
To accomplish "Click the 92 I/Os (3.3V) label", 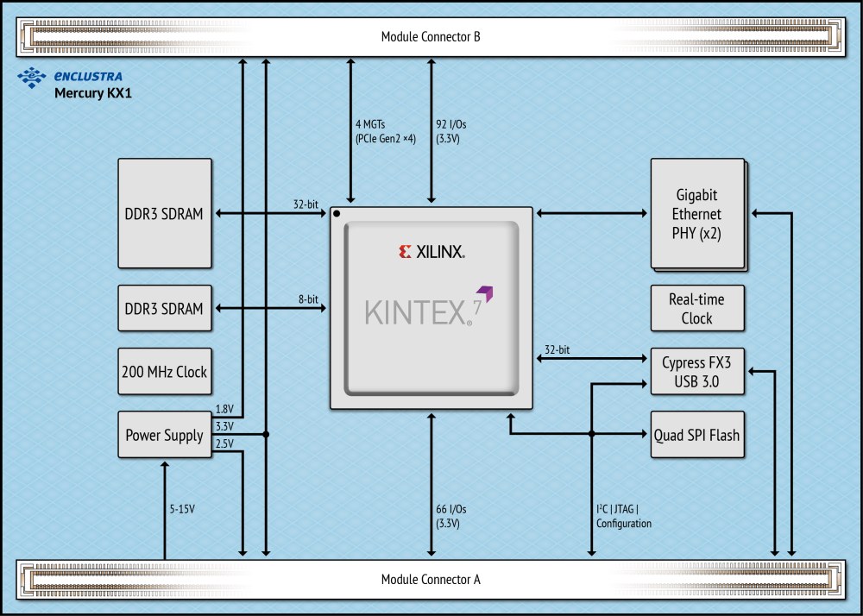I will click(x=450, y=131).
